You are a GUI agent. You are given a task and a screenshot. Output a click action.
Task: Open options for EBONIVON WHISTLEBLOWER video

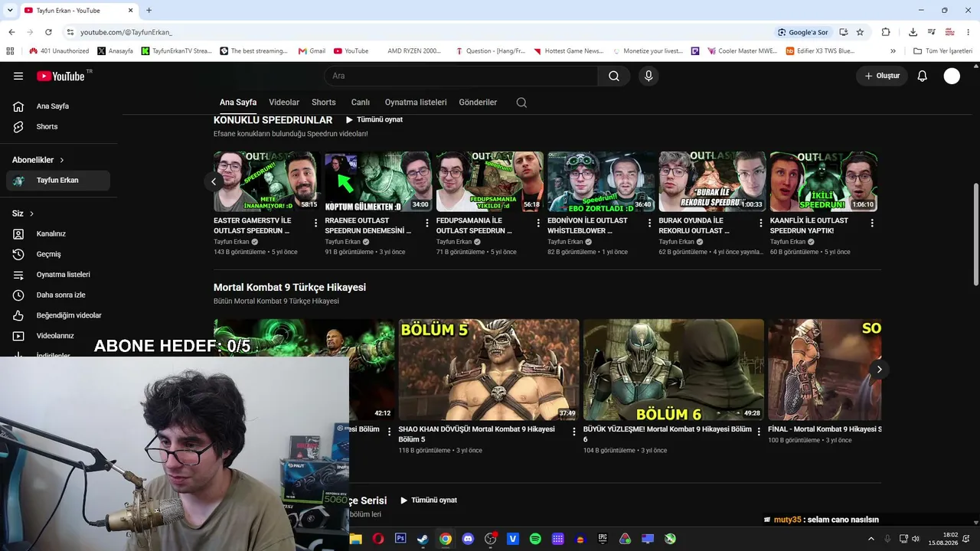click(649, 223)
